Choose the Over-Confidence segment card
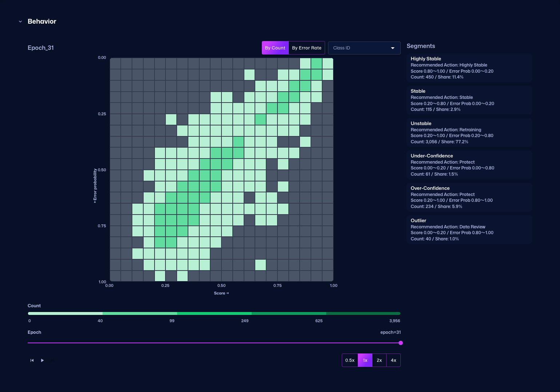Image resolution: width=560 pixels, height=392 pixels. coord(469,197)
